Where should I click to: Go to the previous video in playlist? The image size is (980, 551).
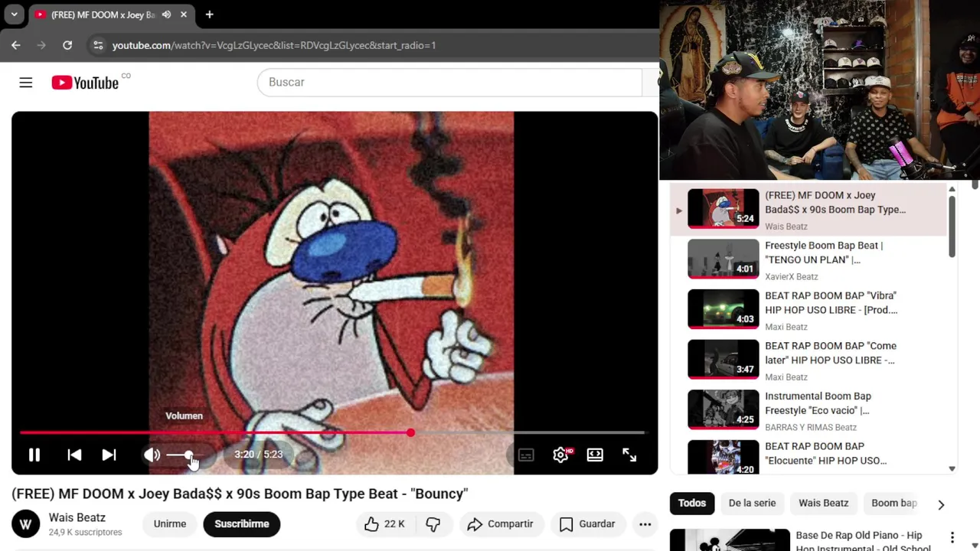tap(74, 455)
